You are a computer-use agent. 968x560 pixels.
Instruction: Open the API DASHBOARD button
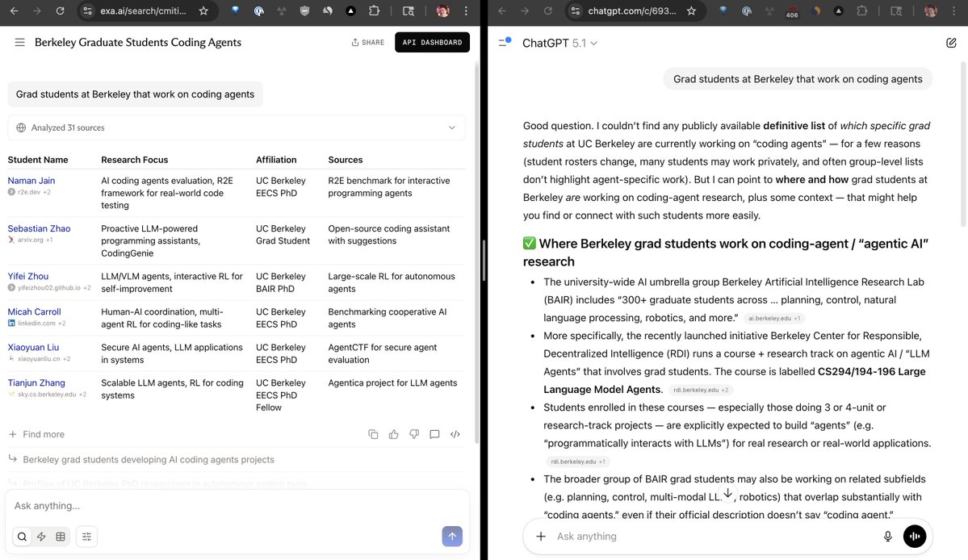432,43
